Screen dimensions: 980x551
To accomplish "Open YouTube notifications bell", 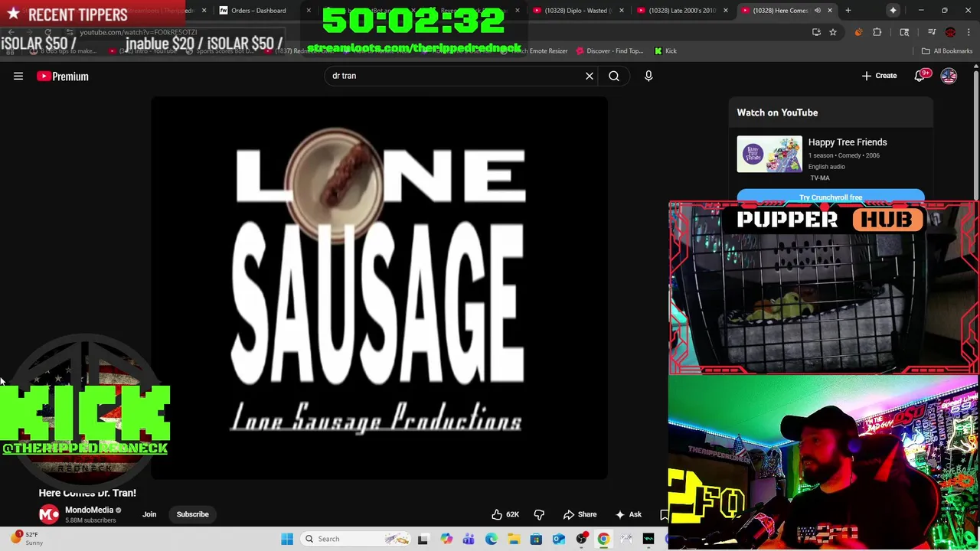I will click(x=920, y=76).
